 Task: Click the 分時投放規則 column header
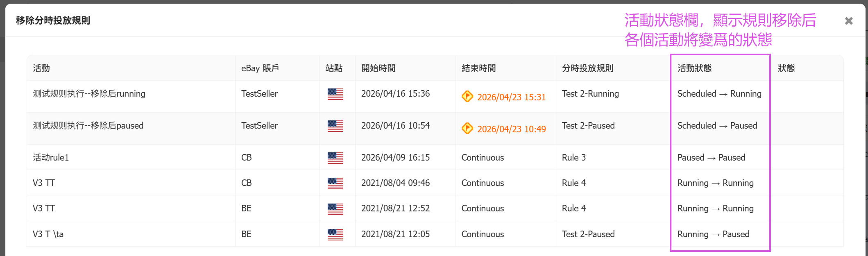pyautogui.click(x=587, y=68)
